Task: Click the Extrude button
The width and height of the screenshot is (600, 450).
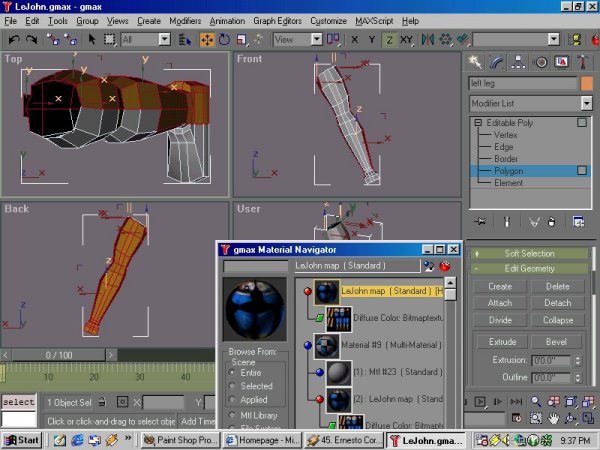Action: pyautogui.click(x=502, y=342)
